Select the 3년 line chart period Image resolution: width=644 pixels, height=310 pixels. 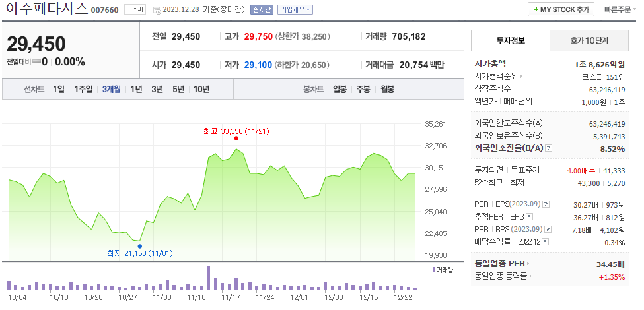[x=157, y=90]
